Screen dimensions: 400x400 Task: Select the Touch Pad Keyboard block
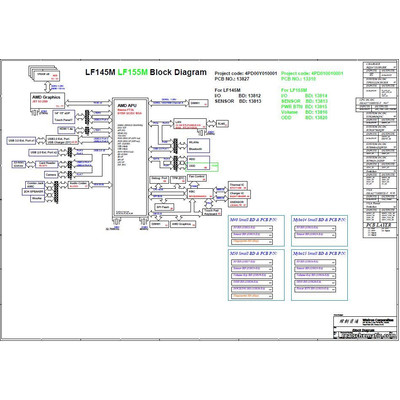pos(211,212)
